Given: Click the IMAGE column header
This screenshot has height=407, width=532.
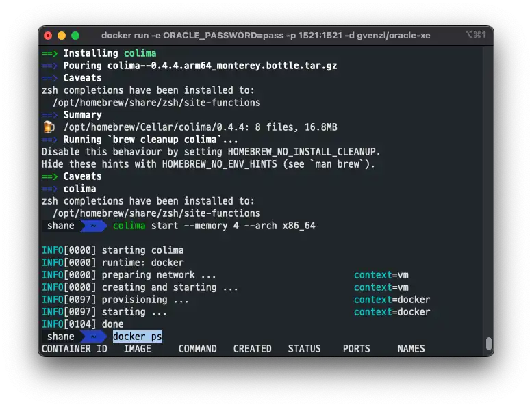Looking at the screenshot, I should tap(138, 349).
